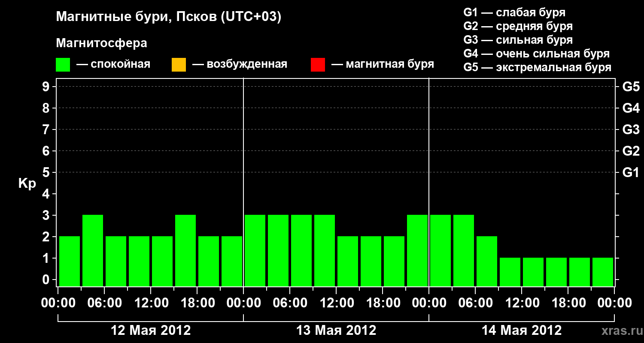644x343 pixels.
Task: Click the orange 'возбужденная' legend swatch
Action: click(x=179, y=65)
